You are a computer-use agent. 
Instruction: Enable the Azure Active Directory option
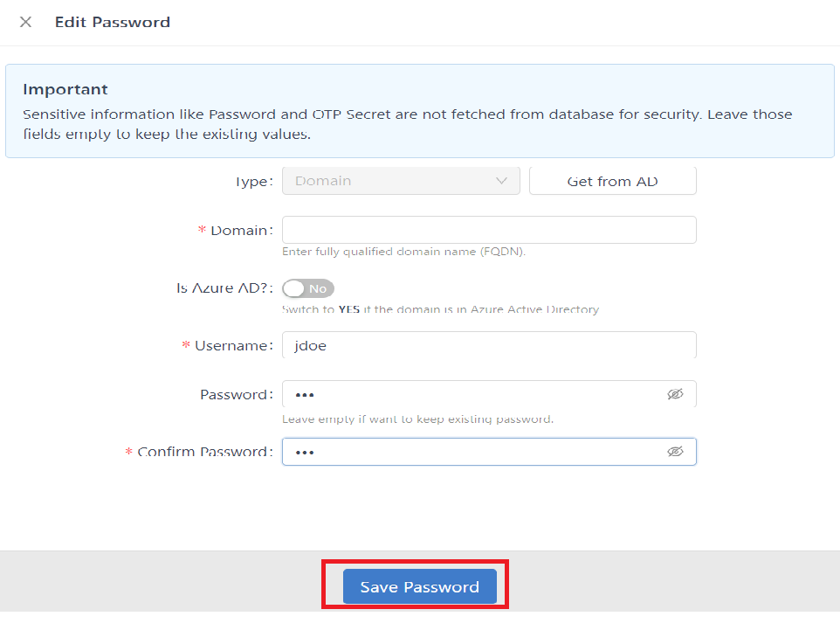[307, 288]
